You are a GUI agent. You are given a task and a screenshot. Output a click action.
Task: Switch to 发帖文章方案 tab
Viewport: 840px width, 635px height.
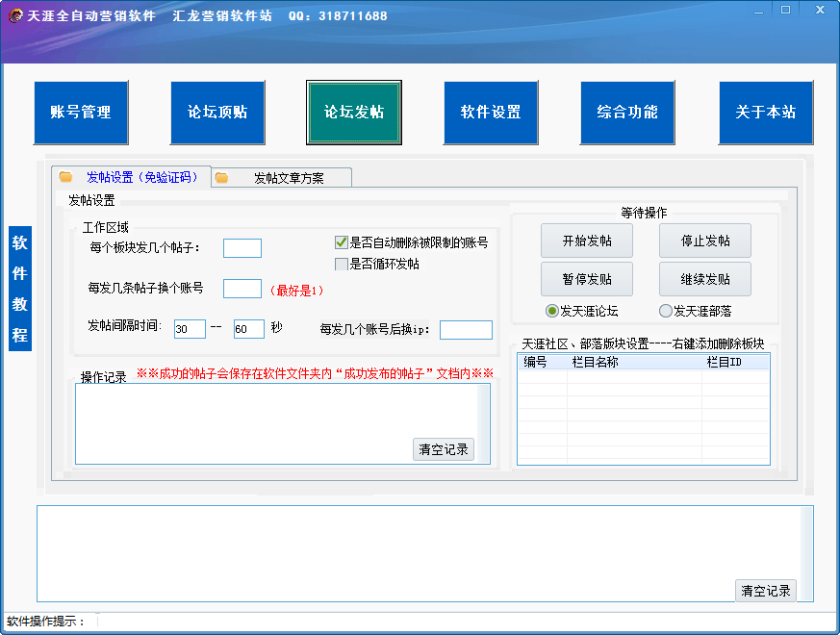pyautogui.click(x=282, y=178)
